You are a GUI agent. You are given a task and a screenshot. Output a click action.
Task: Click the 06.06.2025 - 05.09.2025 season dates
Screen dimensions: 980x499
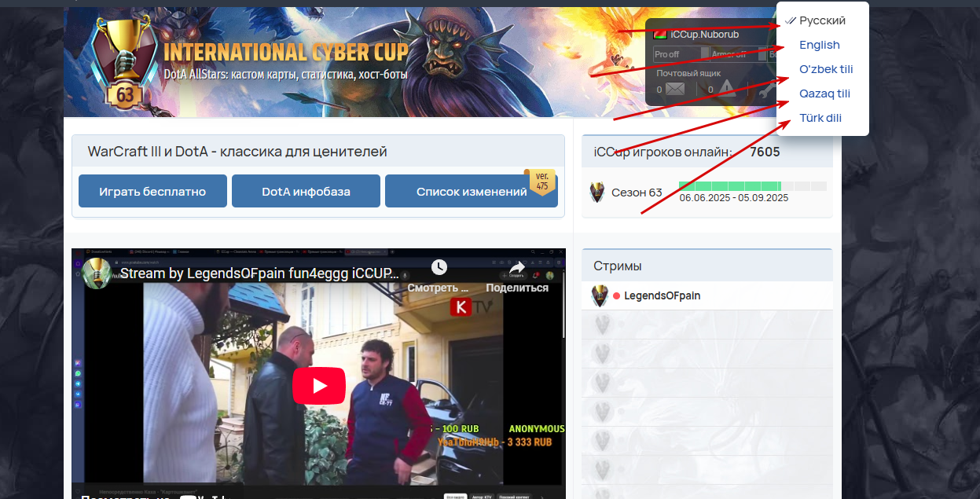[734, 198]
